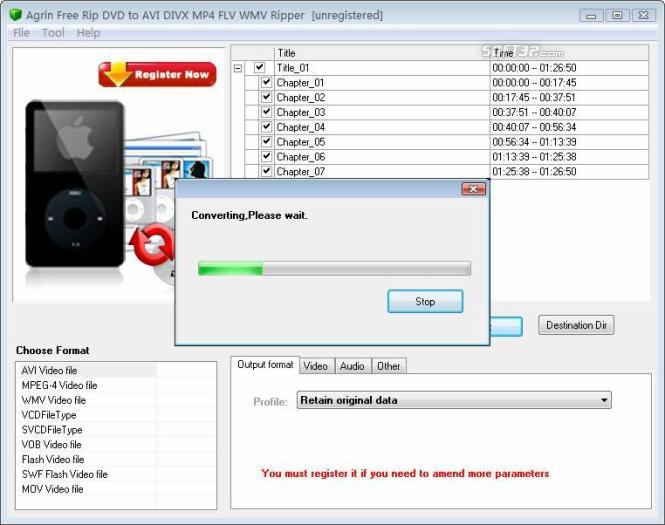The height and width of the screenshot is (525, 665).
Task: Select the Title_01 row name
Action: [x=293, y=68]
